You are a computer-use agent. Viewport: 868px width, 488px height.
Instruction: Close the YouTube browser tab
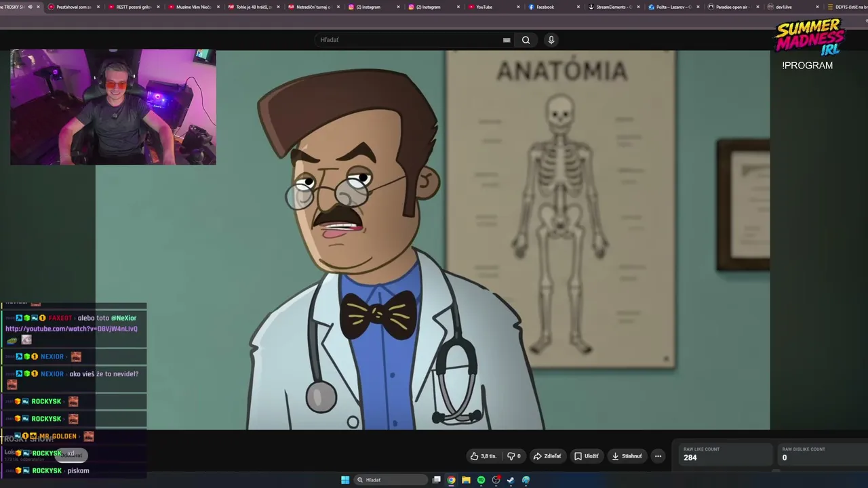pos(518,7)
